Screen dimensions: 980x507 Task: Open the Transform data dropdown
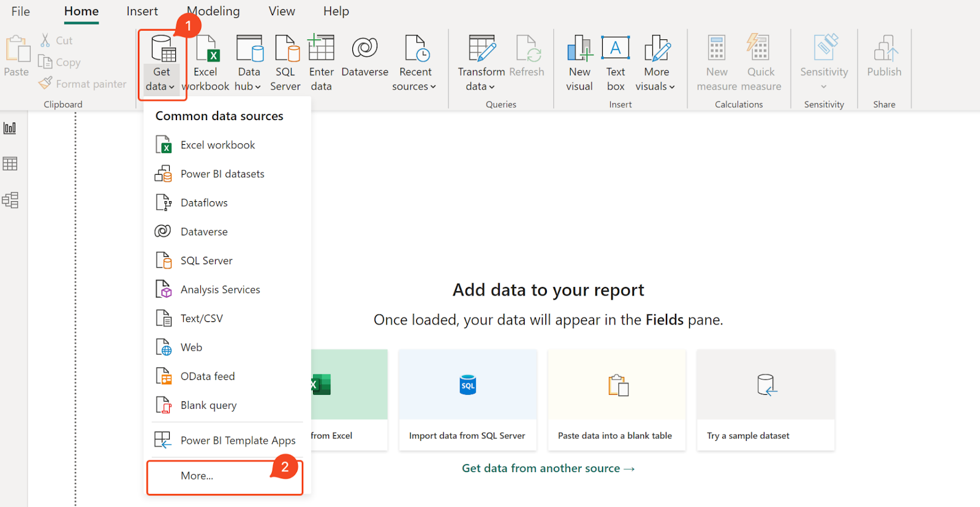coord(481,64)
